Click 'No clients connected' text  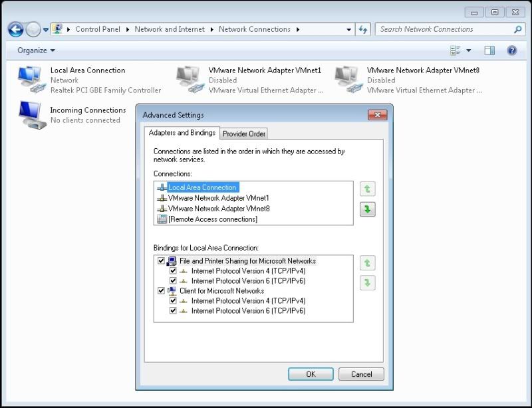85,120
